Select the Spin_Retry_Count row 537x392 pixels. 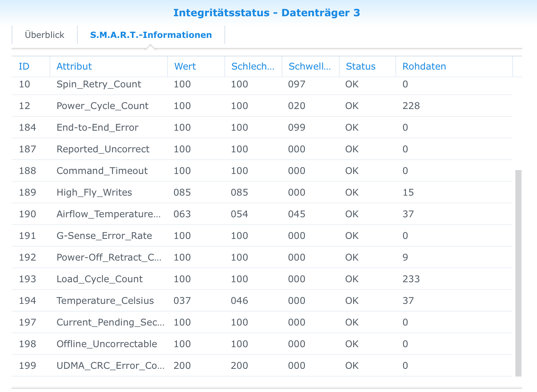click(262, 84)
